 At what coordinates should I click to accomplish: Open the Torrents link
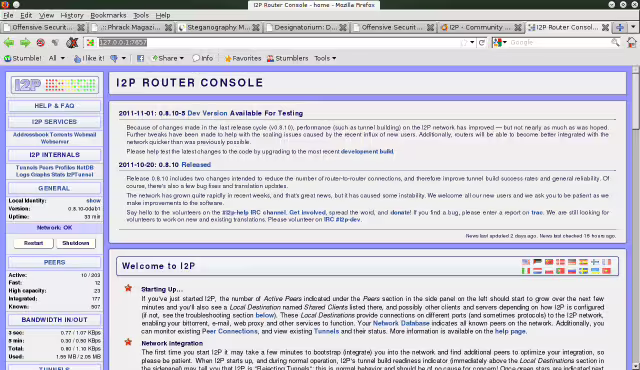click(x=60, y=135)
